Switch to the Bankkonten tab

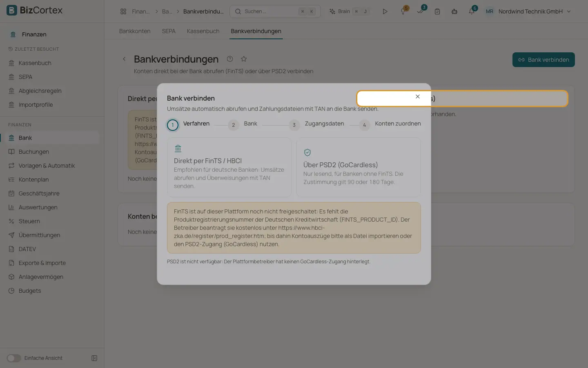135,31
